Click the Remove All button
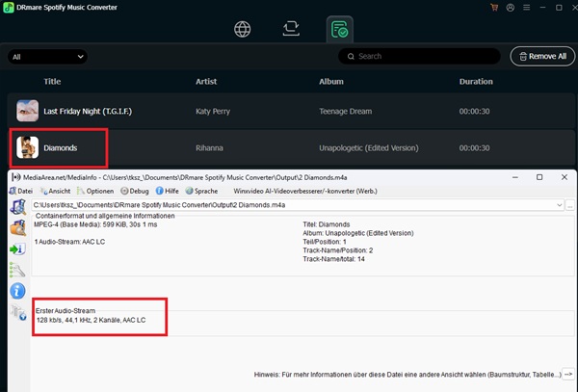The height and width of the screenshot is (392, 578). 542,57
